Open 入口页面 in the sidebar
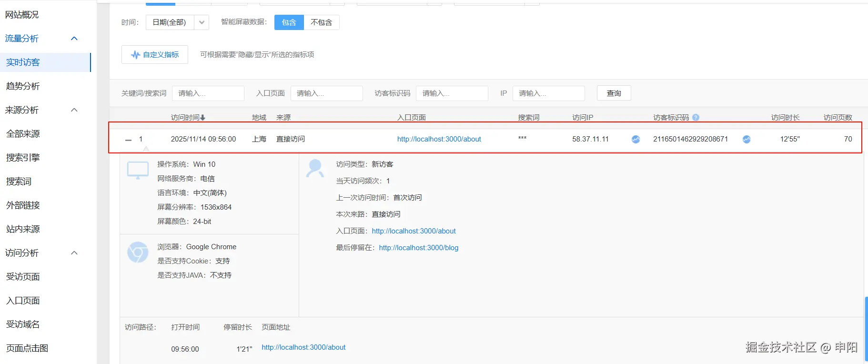Viewport: 868px width, 364px height. [x=23, y=301]
